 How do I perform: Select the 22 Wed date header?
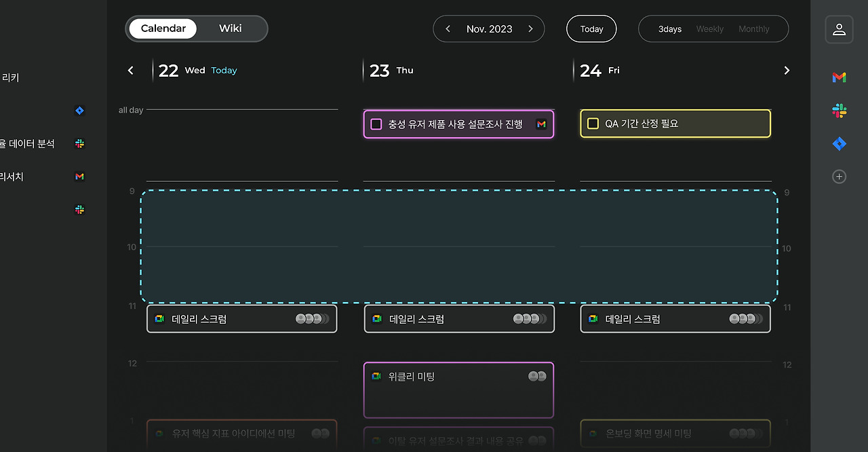[x=197, y=71]
